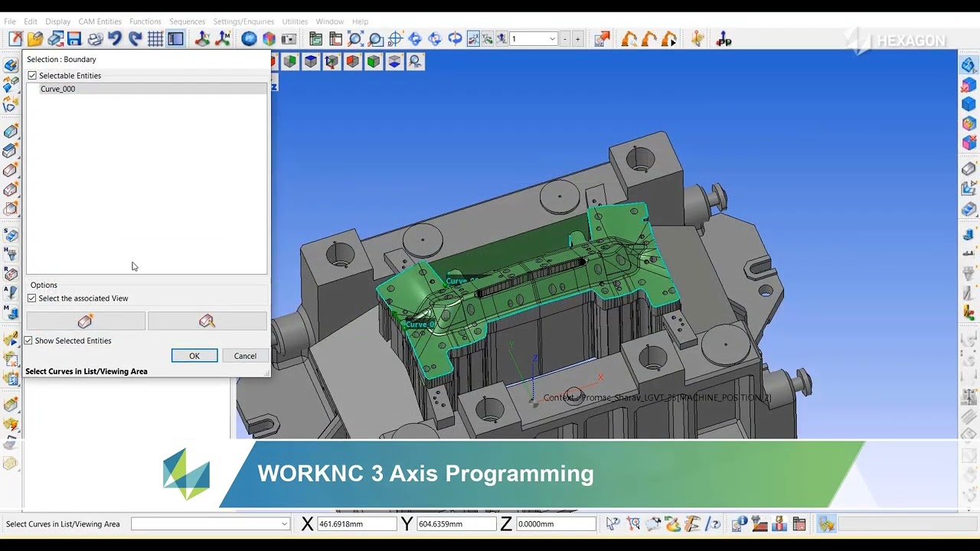Select Curve_000 in the entities list

point(147,89)
